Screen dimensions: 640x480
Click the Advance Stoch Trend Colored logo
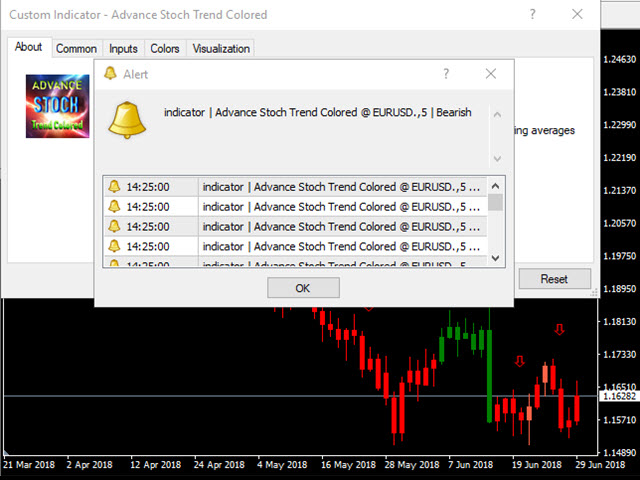coord(58,106)
